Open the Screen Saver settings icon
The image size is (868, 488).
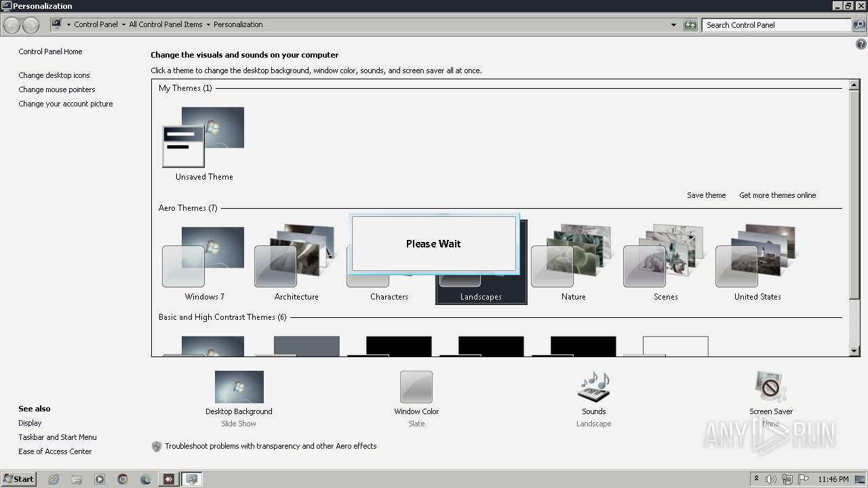(x=770, y=387)
